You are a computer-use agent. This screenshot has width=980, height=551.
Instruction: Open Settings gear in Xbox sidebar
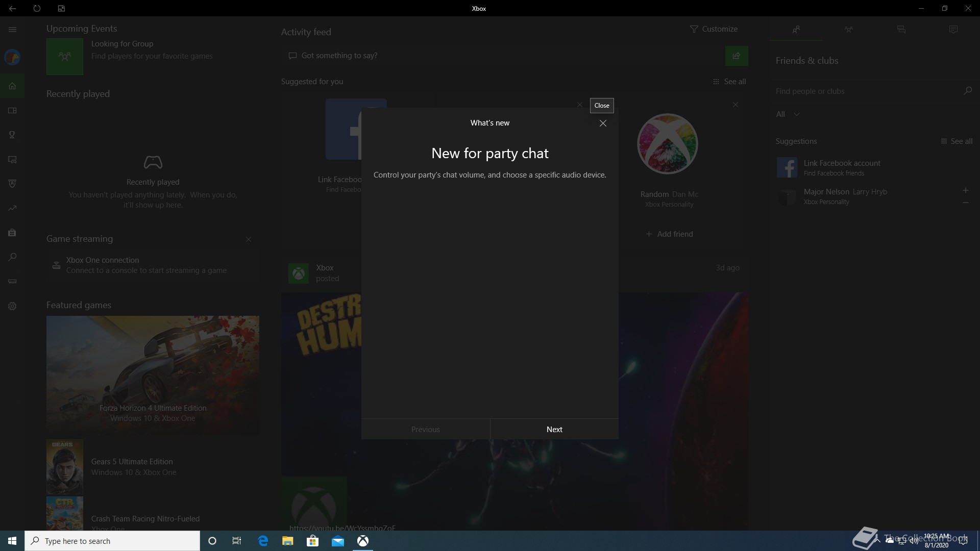[12, 306]
